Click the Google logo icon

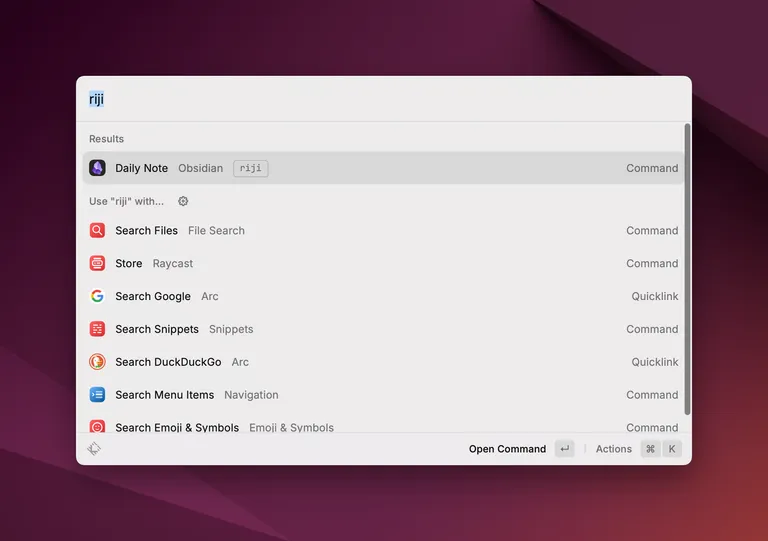[x=97, y=297]
